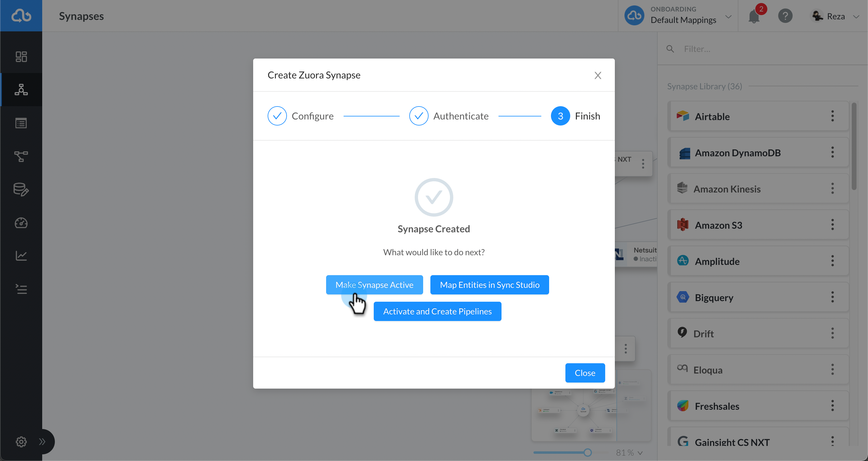Open Amplitude kebab menu
Image resolution: width=868 pixels, height=461 pixels.
click(832, 261)
